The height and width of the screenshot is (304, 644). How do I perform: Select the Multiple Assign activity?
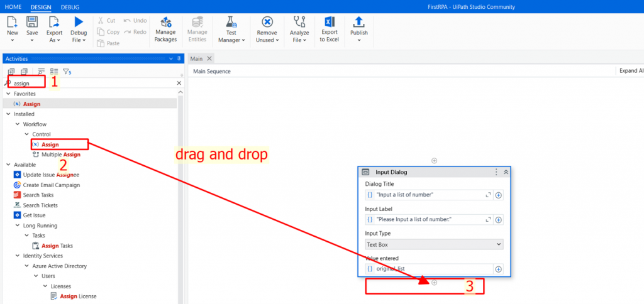tap(61, 155)
